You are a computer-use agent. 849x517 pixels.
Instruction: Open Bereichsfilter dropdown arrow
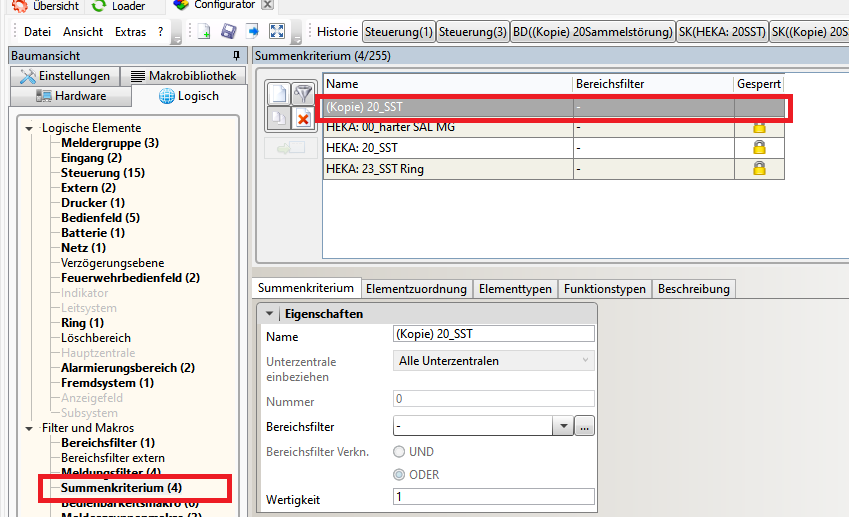[563, 427]
